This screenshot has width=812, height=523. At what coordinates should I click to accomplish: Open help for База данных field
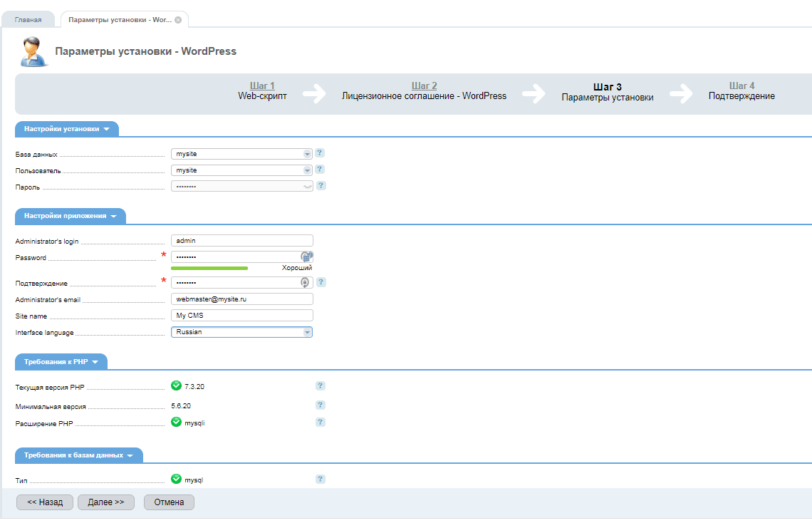coord(320,152)
